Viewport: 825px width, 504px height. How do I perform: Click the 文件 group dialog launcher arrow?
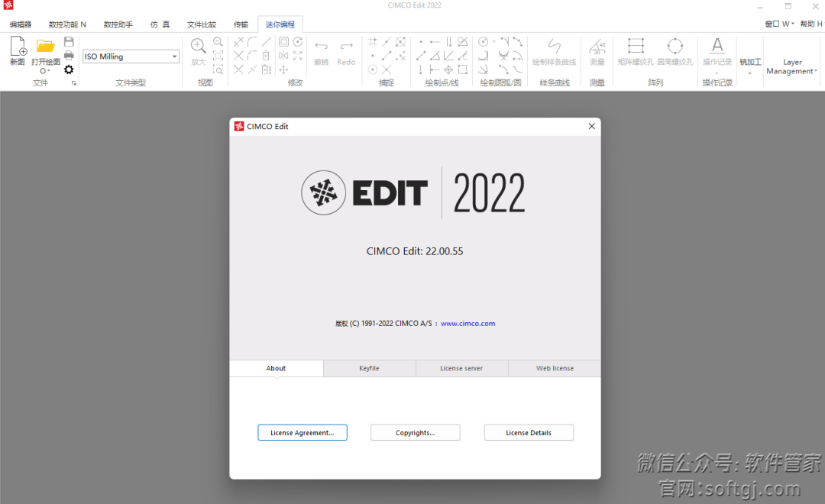point(73,83)
